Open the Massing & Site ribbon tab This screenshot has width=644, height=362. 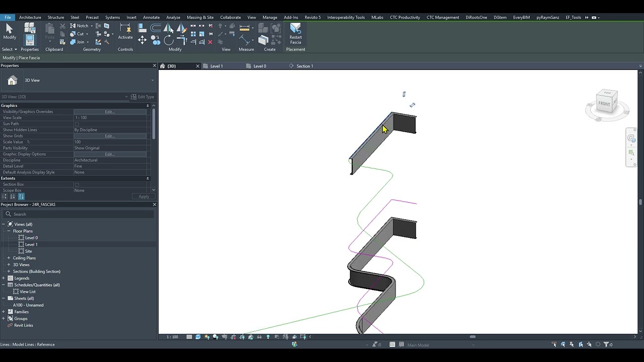(x=200, y=17)
